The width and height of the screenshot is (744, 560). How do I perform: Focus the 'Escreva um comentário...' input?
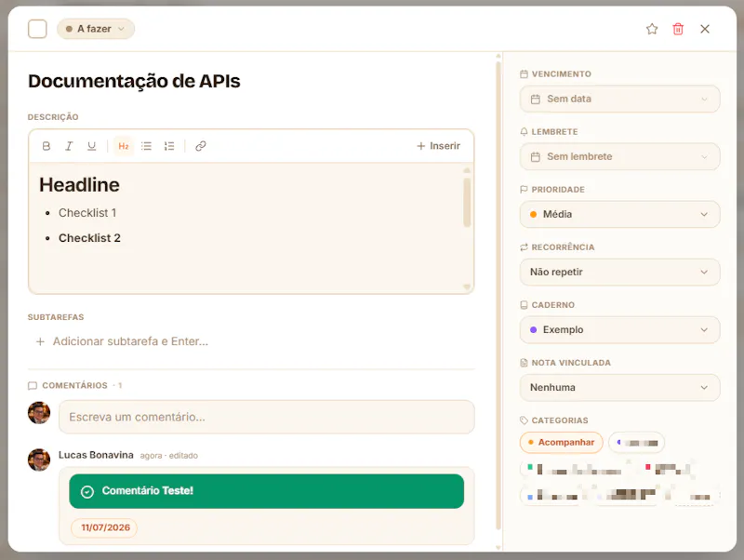267,417
